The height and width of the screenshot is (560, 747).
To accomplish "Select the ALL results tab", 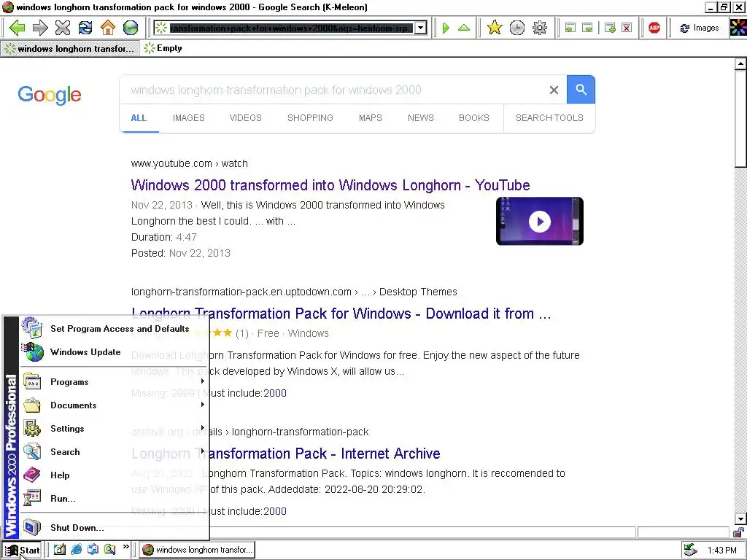I will click(139, 118).
